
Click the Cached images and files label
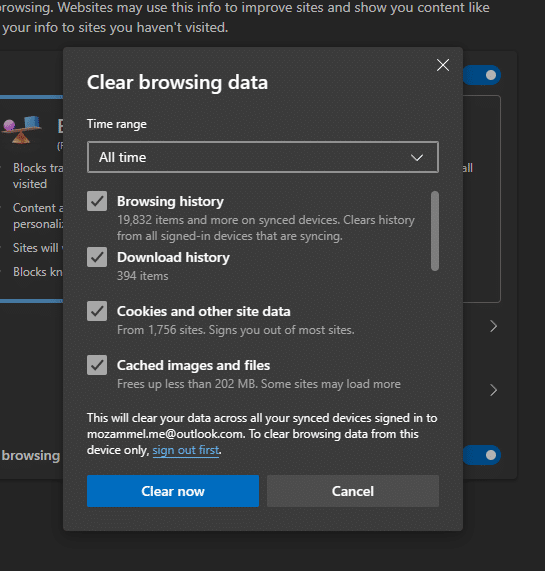(x=194, y=365)
